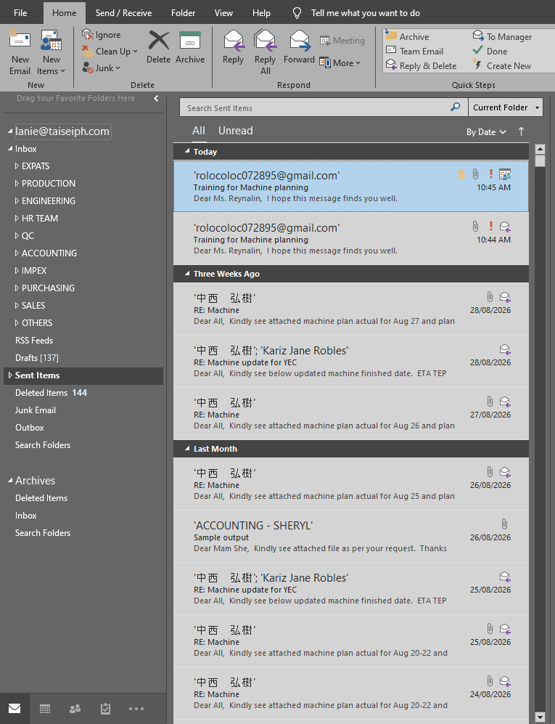Open the 10:44 AM Training email
The width and height of the screenshot is (555, 724).
coord(351,239)
